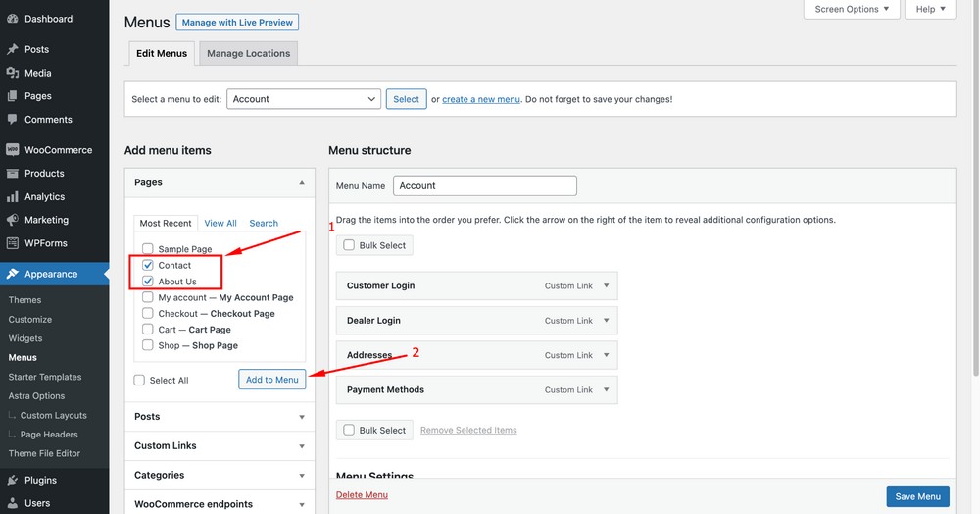
Task: Open the WooCommerce icon in the sidebar
Action: pyautogui.click(x=12, y=150)
